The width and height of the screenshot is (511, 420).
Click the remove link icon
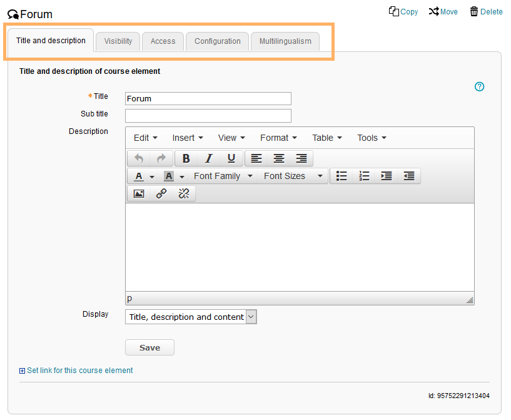(x=184, y=194)
